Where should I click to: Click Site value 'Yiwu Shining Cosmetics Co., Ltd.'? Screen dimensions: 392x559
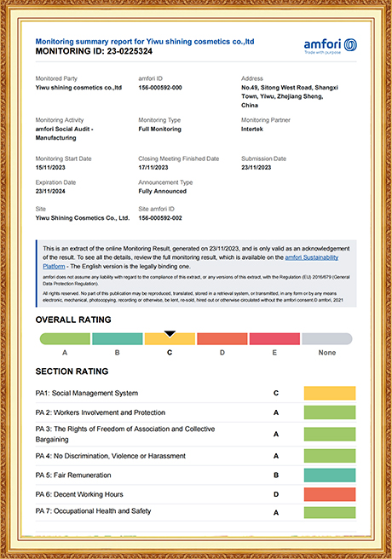pyautogui.click(x=83, y=218)
